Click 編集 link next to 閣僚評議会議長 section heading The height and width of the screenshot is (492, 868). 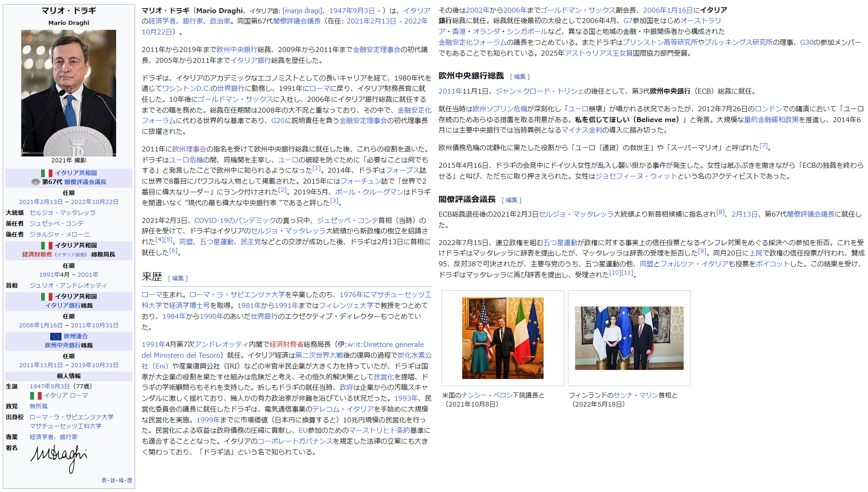pyautogui.click(x=512, y=200)
